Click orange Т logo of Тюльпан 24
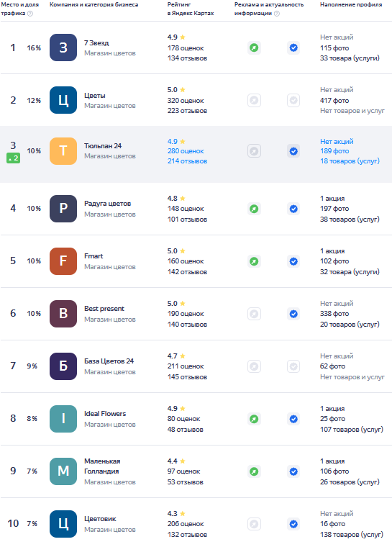This screenshot has height=547, width=392. 63,151
